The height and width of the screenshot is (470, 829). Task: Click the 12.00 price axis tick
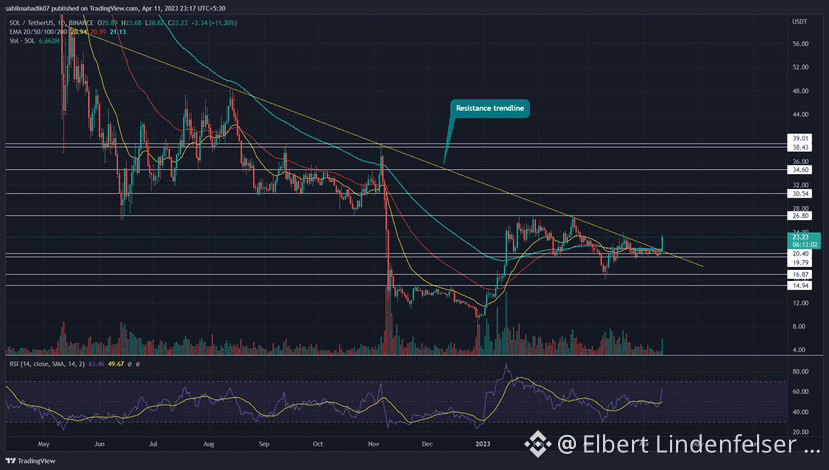click(x=800, y=303)
